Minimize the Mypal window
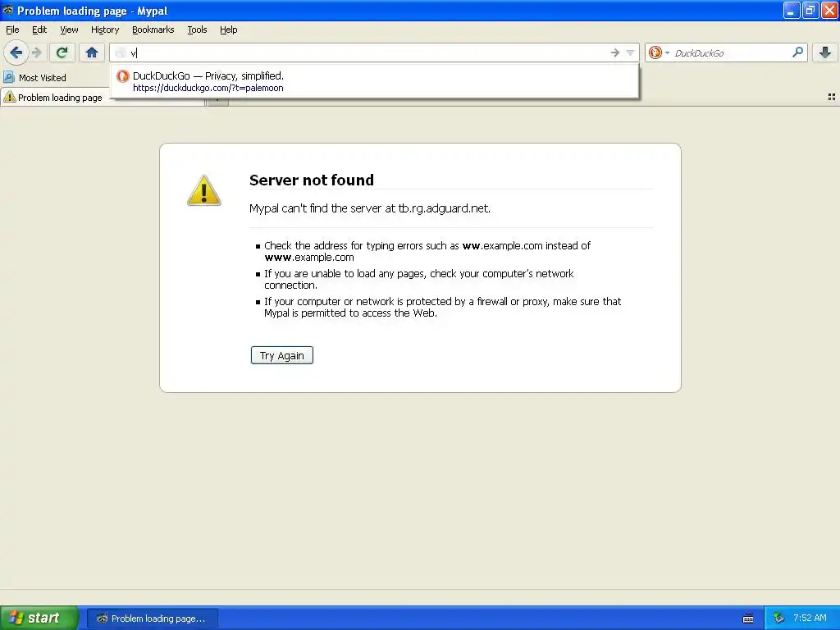Screen dimensions: 840x630 792,10
